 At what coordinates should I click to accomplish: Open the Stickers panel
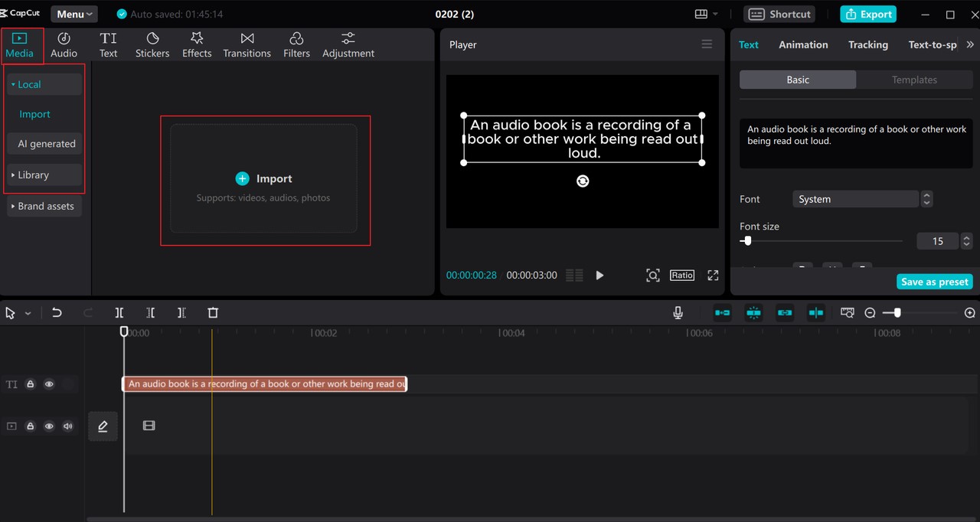(152, 45)
